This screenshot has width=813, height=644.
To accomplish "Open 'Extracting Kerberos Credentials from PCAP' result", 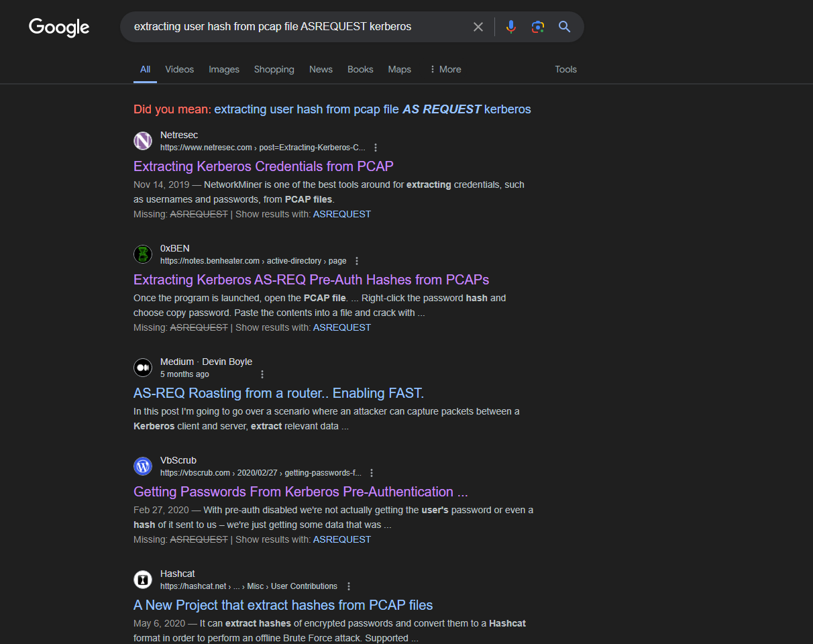I will (x=264, y=166).
